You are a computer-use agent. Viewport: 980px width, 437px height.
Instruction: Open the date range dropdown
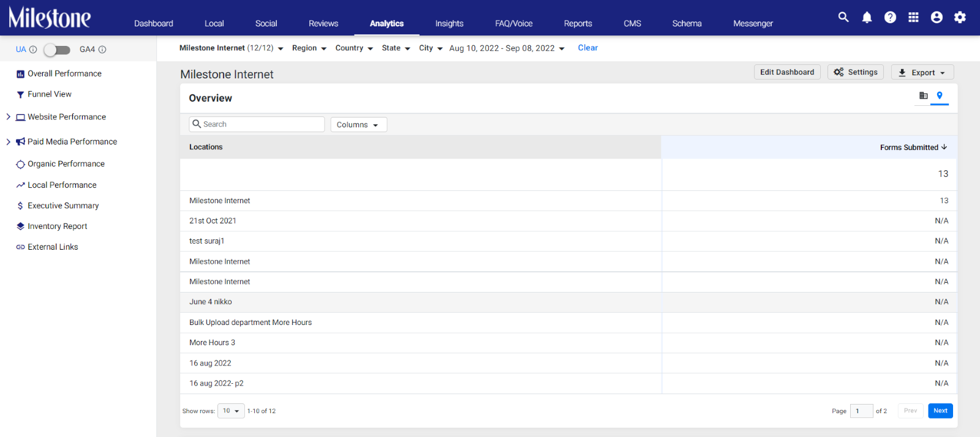coord(507,48)
